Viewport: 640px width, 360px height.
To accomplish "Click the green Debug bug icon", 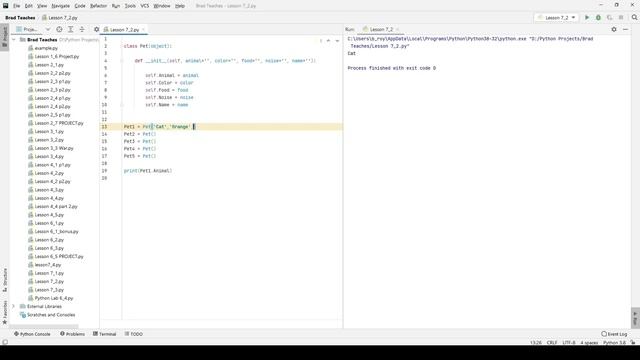I will (598, 18).
